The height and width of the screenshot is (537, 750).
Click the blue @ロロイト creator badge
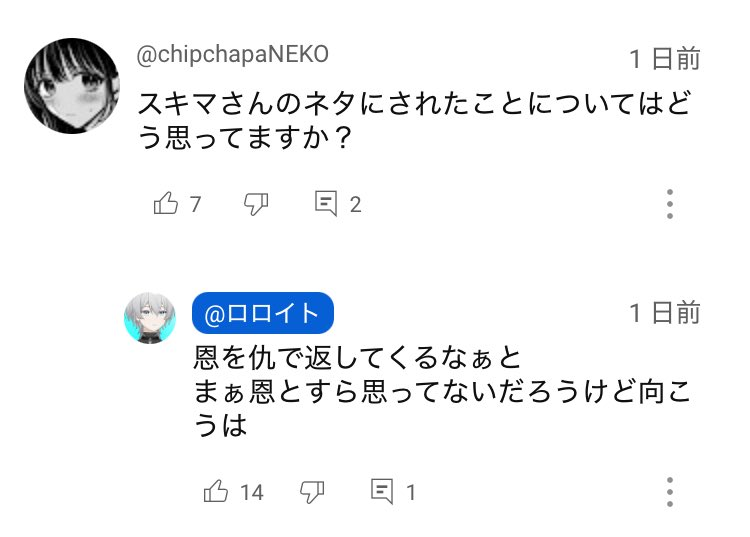(x=263, y=313)
